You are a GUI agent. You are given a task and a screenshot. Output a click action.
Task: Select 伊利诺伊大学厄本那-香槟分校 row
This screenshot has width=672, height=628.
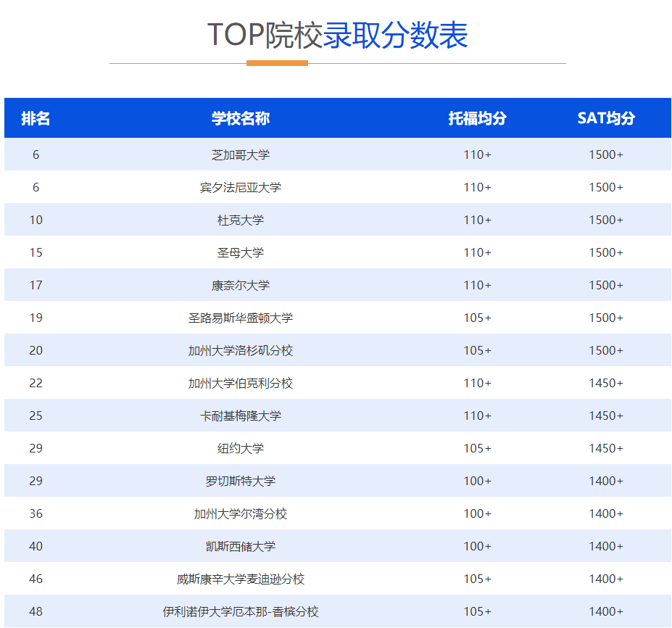[x=241, y=611]
